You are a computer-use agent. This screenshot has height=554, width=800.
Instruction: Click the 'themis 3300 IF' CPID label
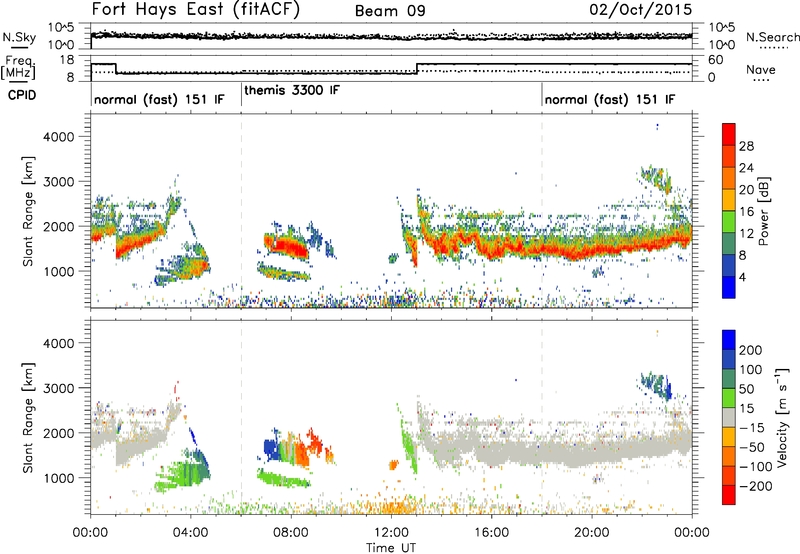pos(292,91)
